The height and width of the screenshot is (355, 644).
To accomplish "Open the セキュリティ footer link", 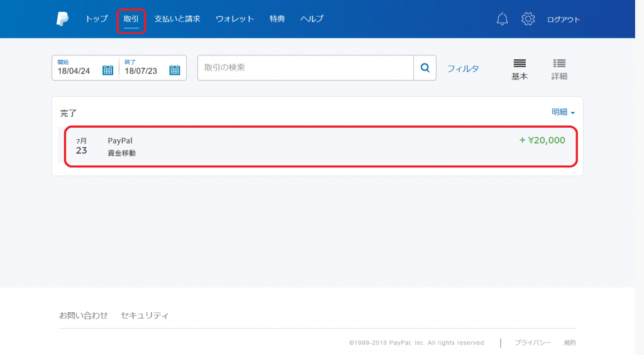I will pyautogui.click(x=145, y=315).
